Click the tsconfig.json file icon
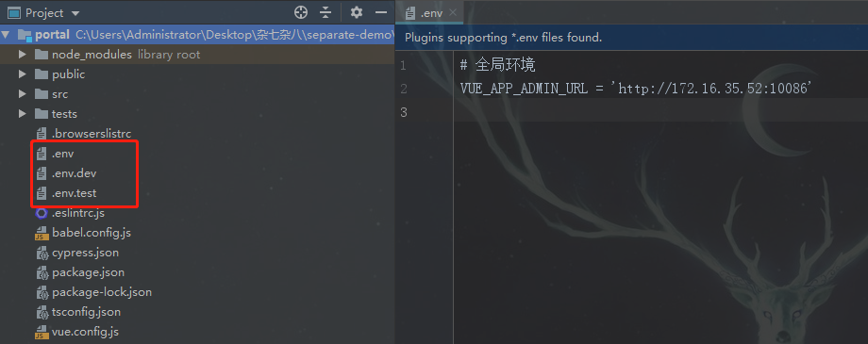The width and height of the screenshot is (868, 344). tap(42, 312)
